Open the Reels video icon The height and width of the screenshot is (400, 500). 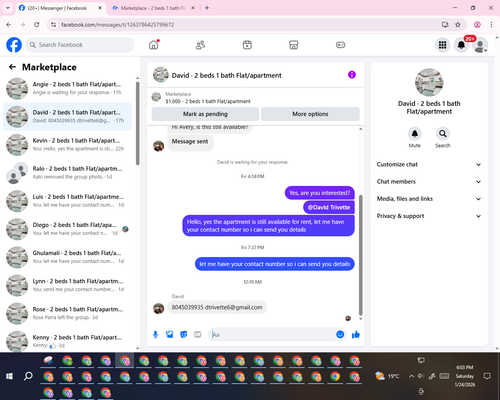pyautogui.click(x=247, y=45)
